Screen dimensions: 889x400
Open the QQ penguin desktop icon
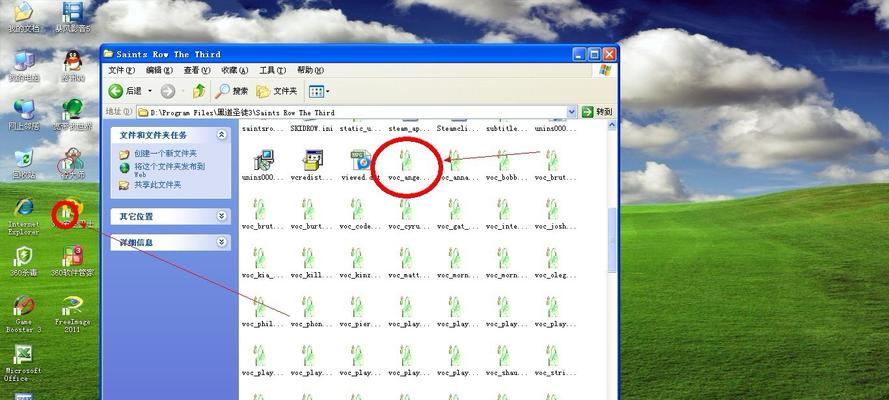pyautogui.click(x=73, y=60)
